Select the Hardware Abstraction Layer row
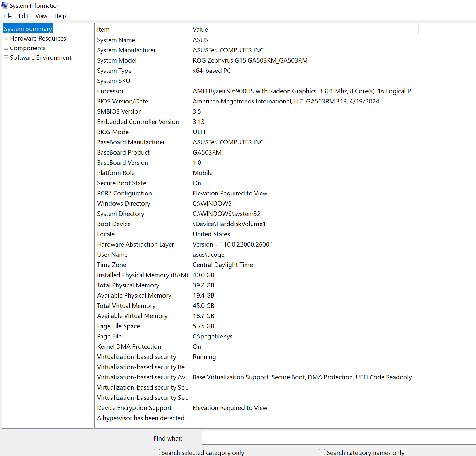Image resolution: width=476 pixels, height=456 pixels. [x=257, y=244]
